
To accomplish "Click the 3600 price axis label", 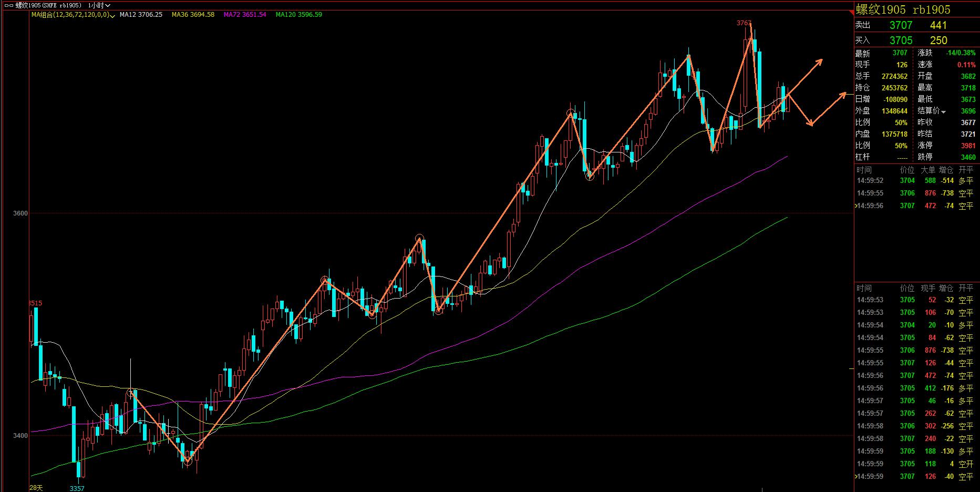I will 21,213.
